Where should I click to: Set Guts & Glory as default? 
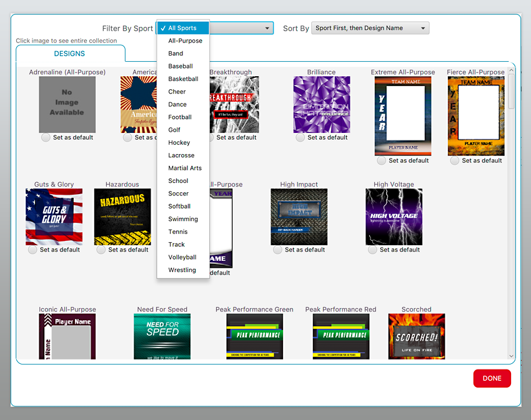[x=32, y=250]
